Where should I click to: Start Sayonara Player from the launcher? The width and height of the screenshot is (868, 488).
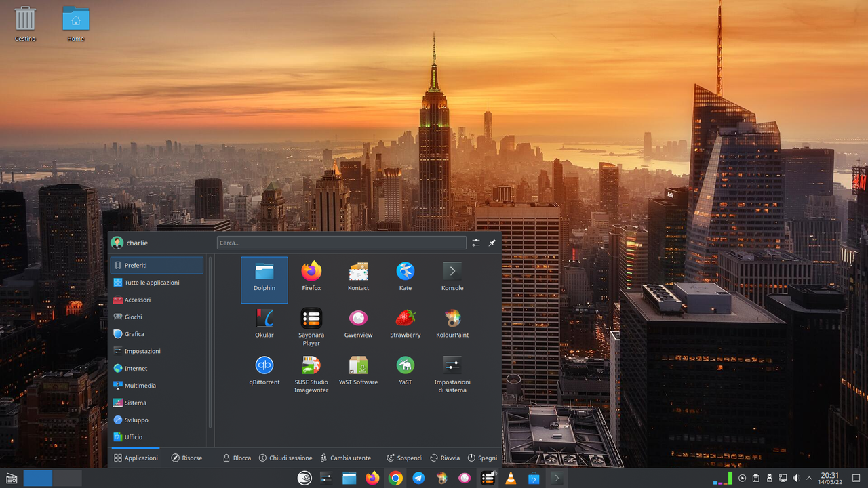pos(311,326)
